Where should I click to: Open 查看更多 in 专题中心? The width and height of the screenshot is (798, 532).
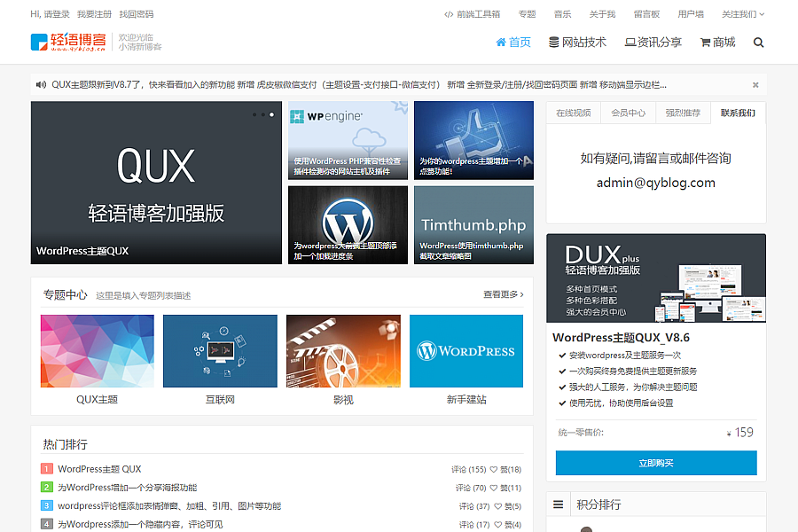click(504, 294)
